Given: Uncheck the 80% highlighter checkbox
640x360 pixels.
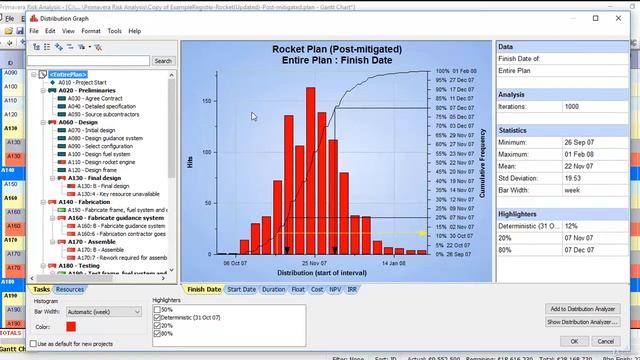Looking at the screenshot, I should click(157, 333).
